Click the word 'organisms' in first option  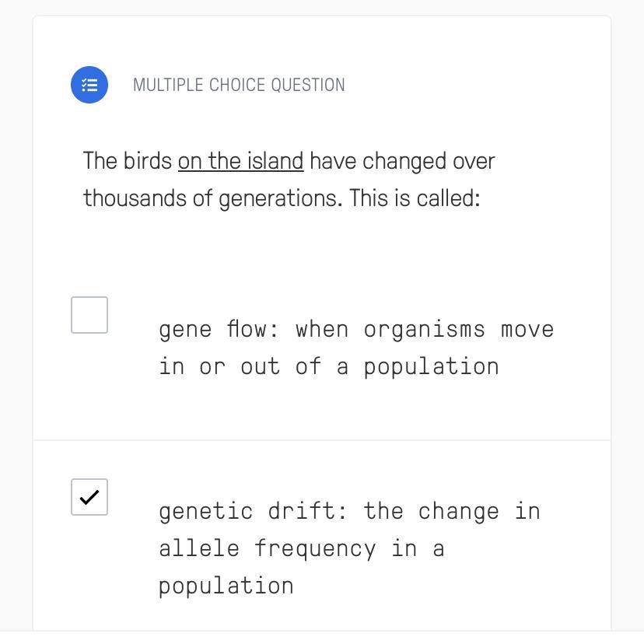tap(424, 329)
